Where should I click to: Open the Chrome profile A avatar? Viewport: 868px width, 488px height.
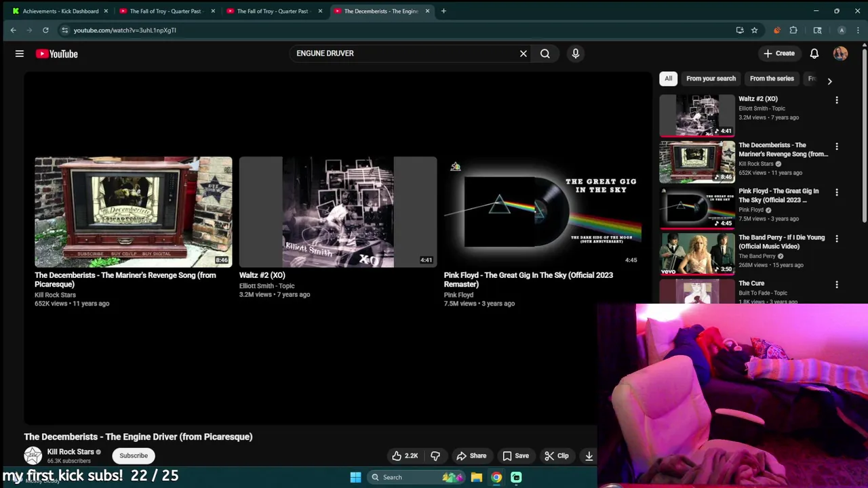842,30
